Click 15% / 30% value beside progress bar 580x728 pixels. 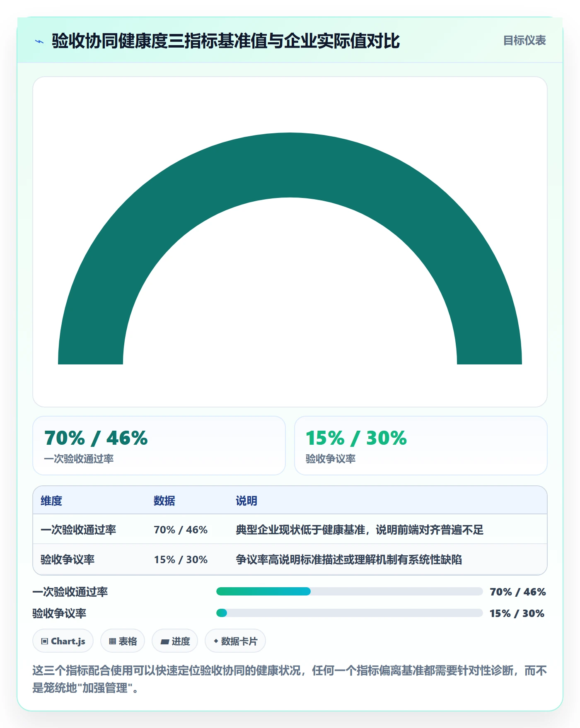click(517, 613)
